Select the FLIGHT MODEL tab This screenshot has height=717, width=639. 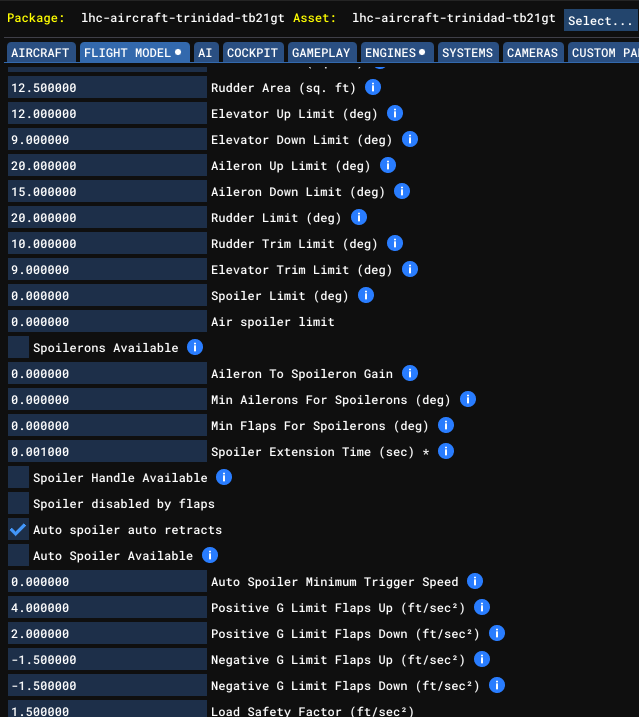[x=134, y=53]
